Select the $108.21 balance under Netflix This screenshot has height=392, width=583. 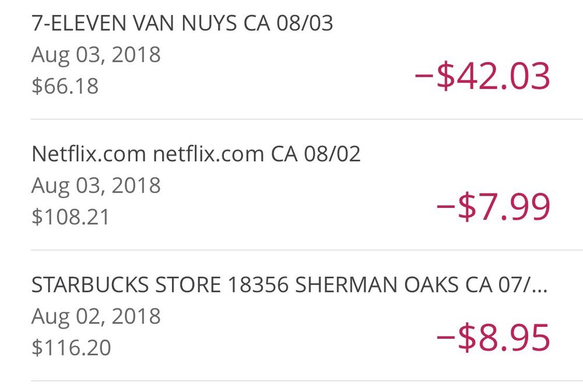click(71, 217)
